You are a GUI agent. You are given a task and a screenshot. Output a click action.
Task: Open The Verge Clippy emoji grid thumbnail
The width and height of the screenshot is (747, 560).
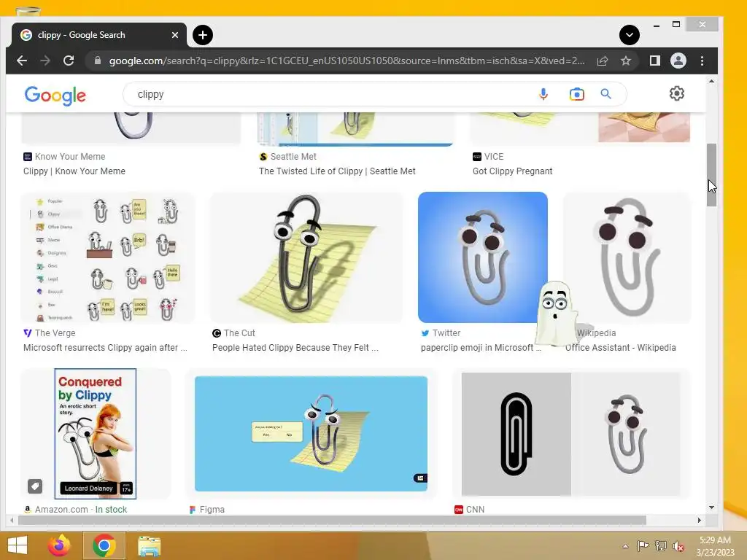[x=108, y=257]
